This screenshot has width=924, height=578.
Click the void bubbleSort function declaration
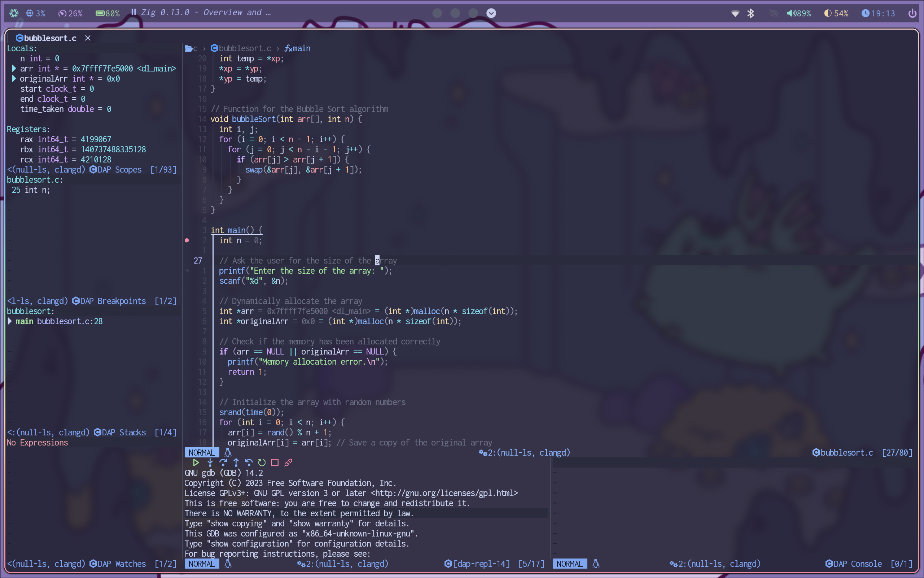point(286,119)
